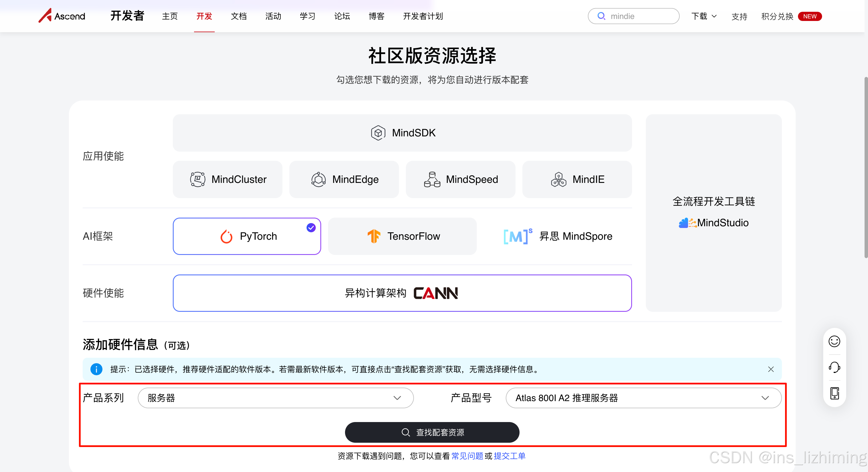Focus the mindie search field

640,16
